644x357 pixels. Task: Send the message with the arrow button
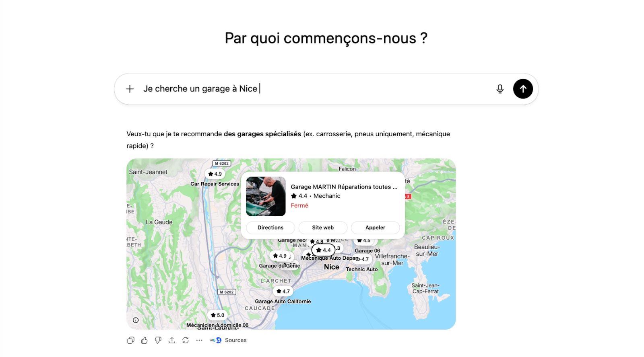click(523, 89)
